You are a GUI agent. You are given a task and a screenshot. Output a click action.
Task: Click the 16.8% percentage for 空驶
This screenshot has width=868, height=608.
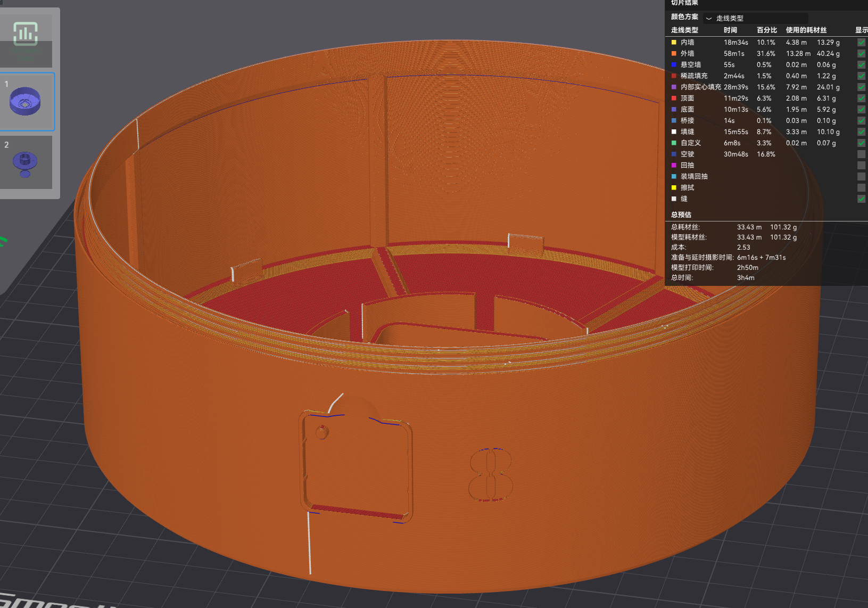click(766, 154)
